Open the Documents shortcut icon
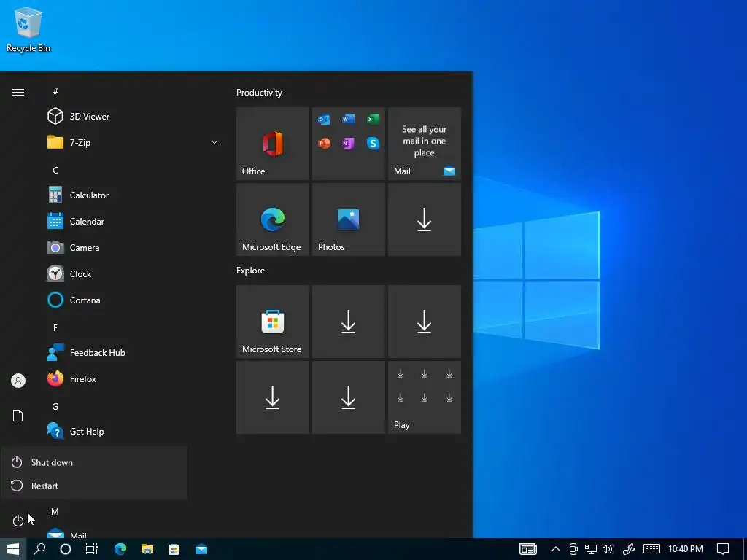 [18, 415]
